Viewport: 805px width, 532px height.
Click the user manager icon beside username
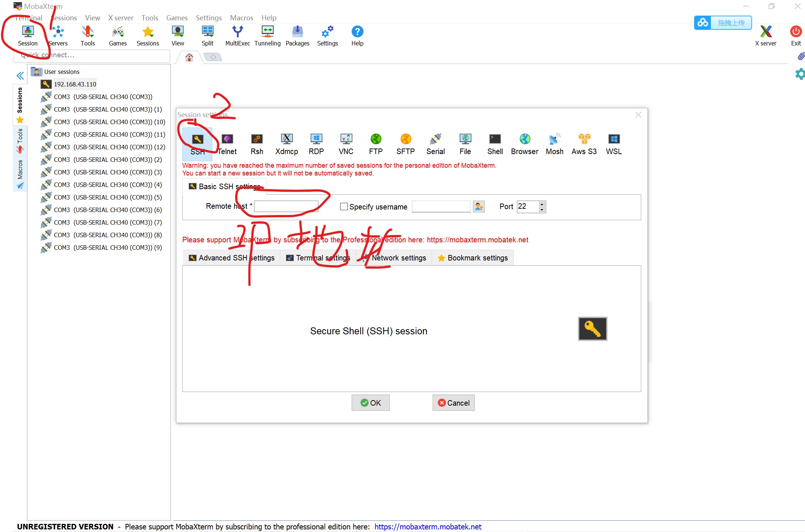pos(478,207)
